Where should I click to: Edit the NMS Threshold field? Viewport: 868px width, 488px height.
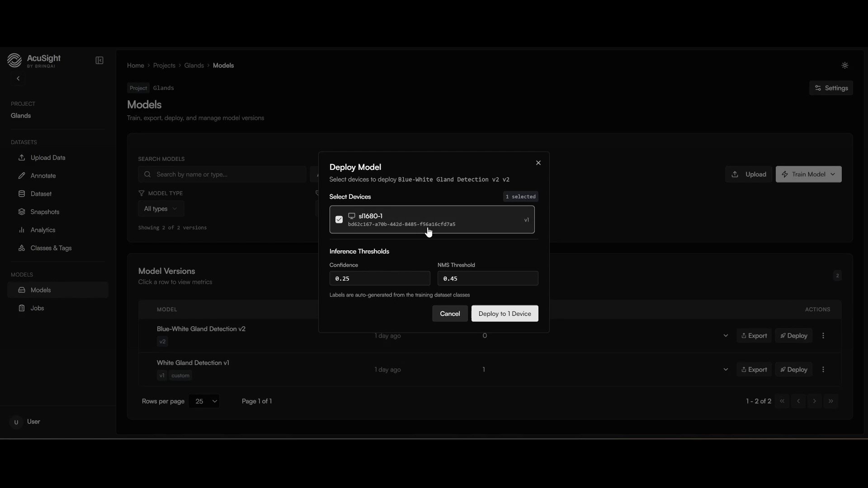[488, 278]
